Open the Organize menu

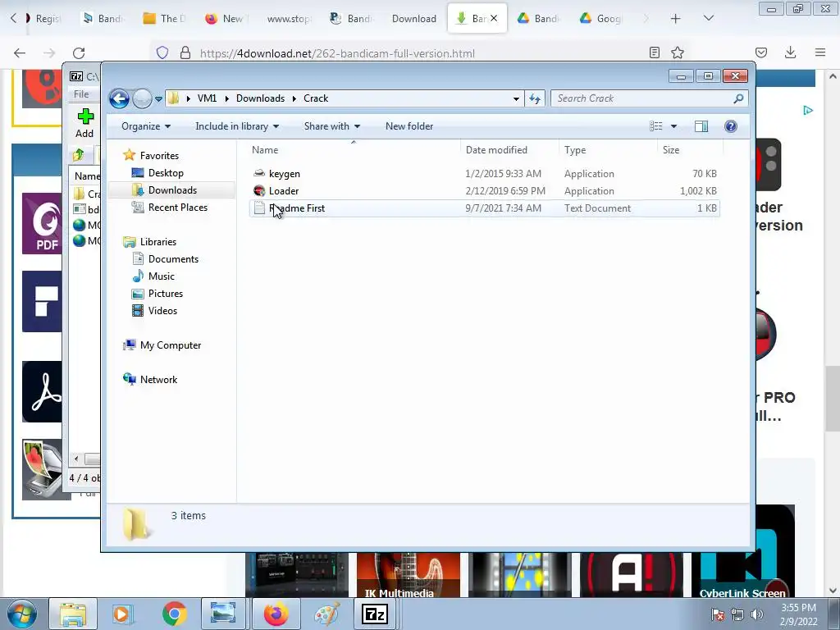(x=146, y=126)
